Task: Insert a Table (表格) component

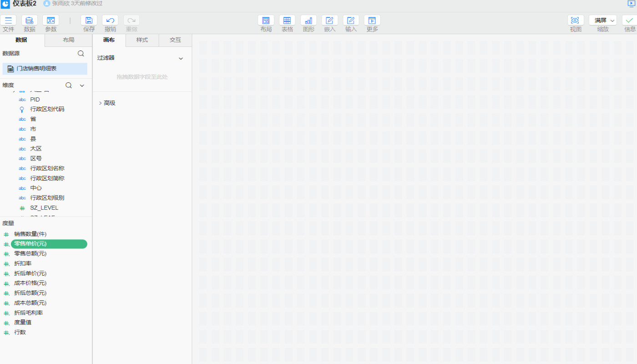Action: coord(287,20)
